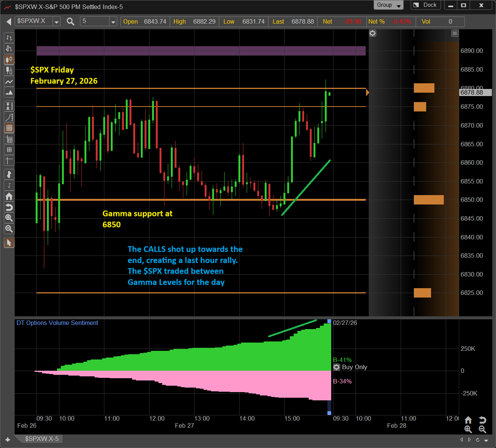Click the left toolbar home reset icon

[9, 196]
